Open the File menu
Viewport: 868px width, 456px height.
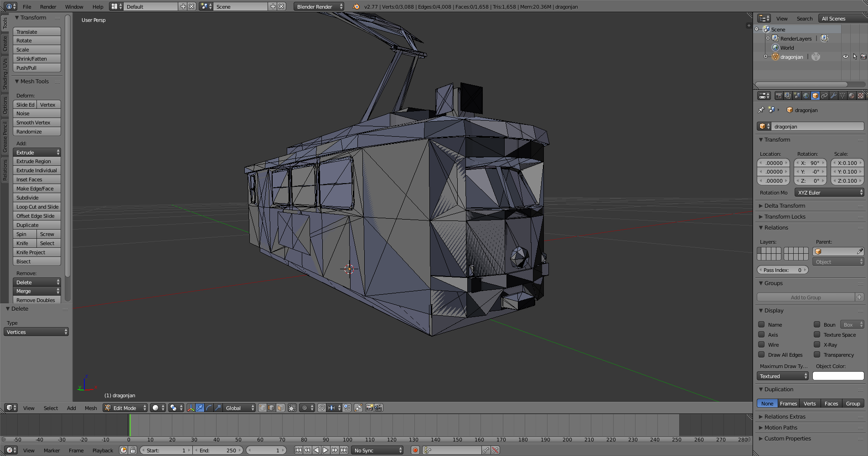pyautogui.click(x=27, y=6)
